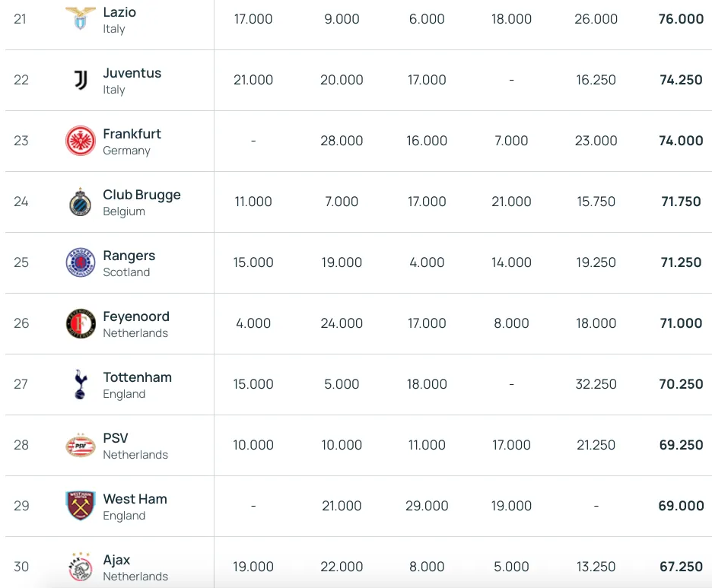712x588 pixels.
Task: Open the West Ham team link
Action: [135, 499]
